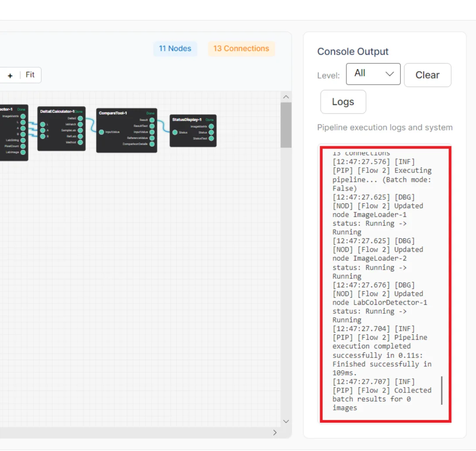The width and height of the screenshot is (476, 451).
Task: Fit the pipeline to the canvas view
Action: point(30,75)
